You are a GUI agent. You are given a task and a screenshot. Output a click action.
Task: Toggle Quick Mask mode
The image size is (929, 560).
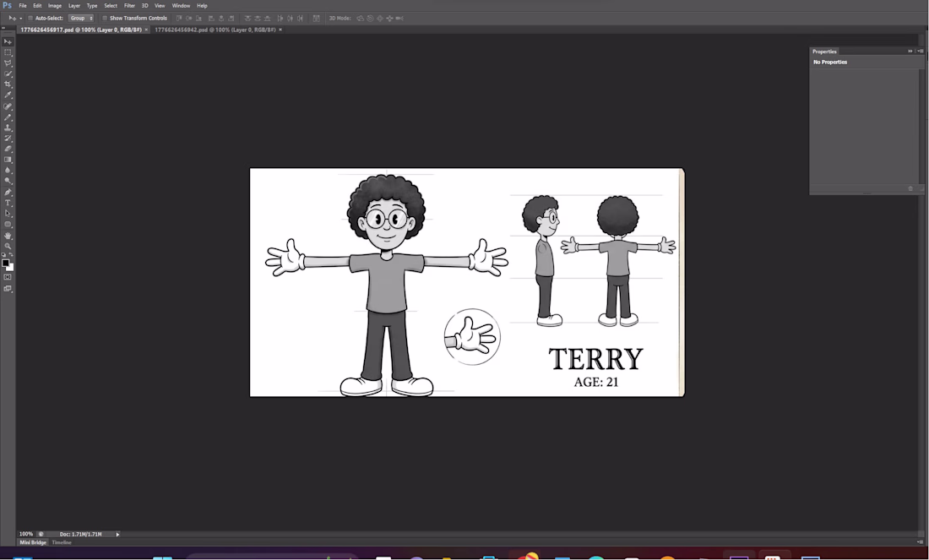[x=8, y=277]
